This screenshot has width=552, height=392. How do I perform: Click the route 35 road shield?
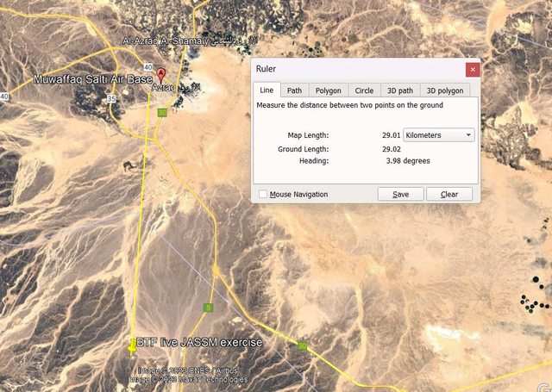coord(111,99)
